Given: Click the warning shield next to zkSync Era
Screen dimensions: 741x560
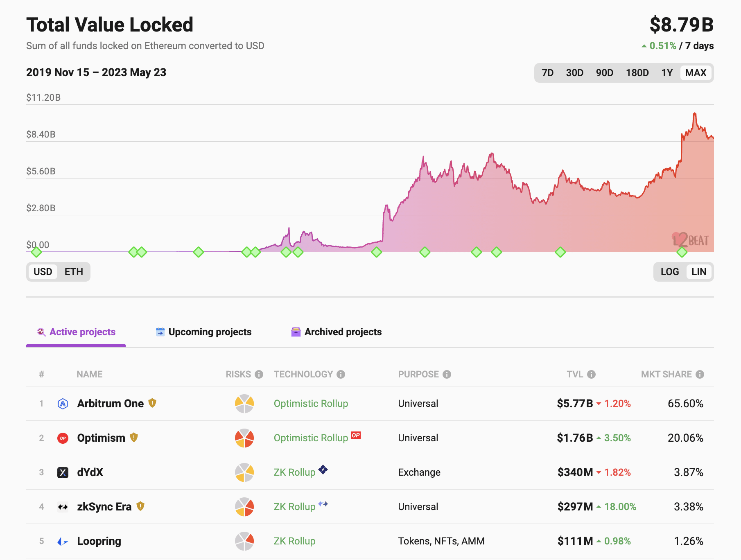Looking at the screenshot, I should coord(140,506).
